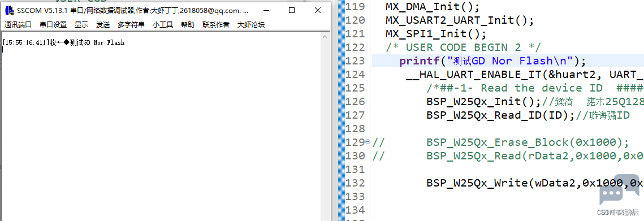The width and height of the screenshot is (644, 221).
Task: Select the 联系作者 menu item
Action: pos(216,25)
